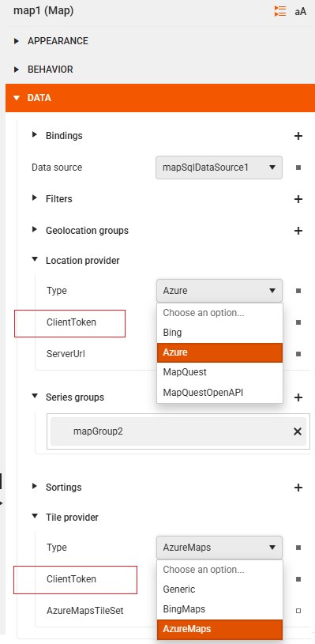Screen dimensions: 315x644
Task: Select AzureMaps tile provider option
Action: point(219,629)
